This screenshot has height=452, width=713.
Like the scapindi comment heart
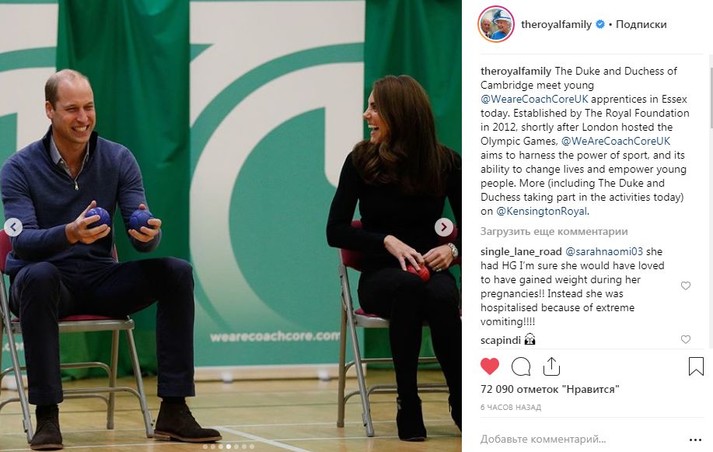[686, 339]
